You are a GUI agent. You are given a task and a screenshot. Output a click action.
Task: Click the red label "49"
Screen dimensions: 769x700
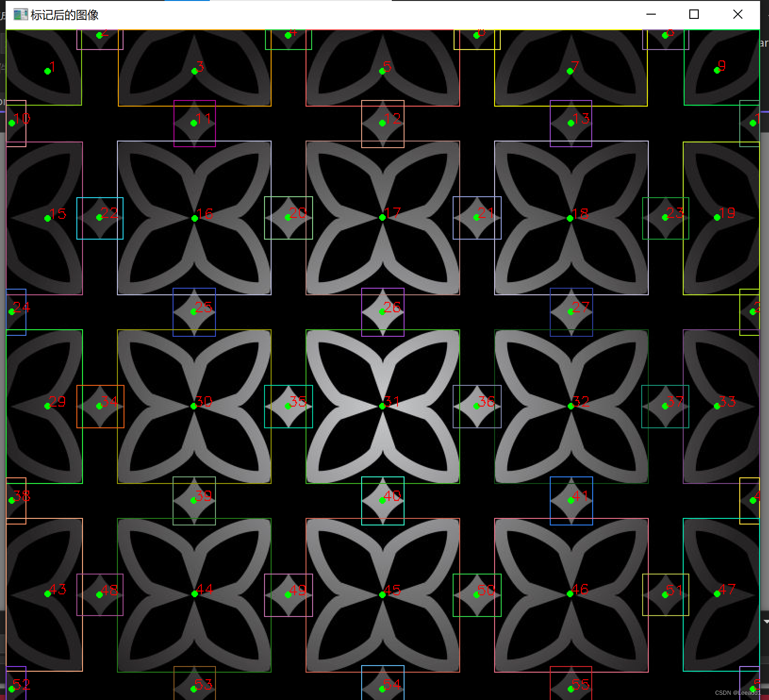coord(298,590)
